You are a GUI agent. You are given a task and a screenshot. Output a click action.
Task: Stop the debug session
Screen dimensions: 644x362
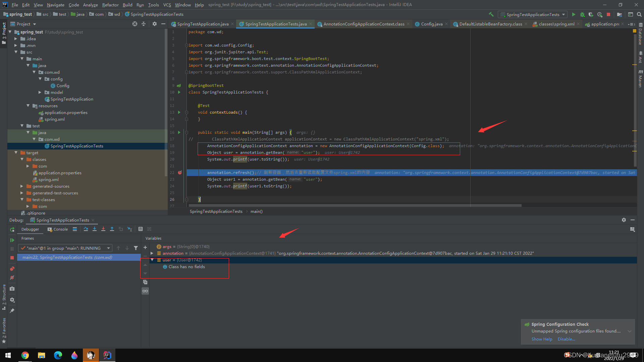(x=12, y=258)
